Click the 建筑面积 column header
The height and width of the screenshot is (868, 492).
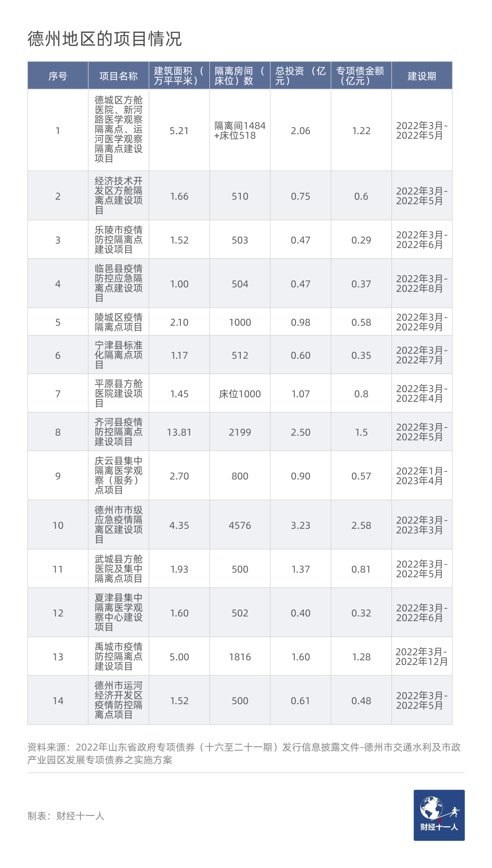pyautogui.click(x=179, y=76)
